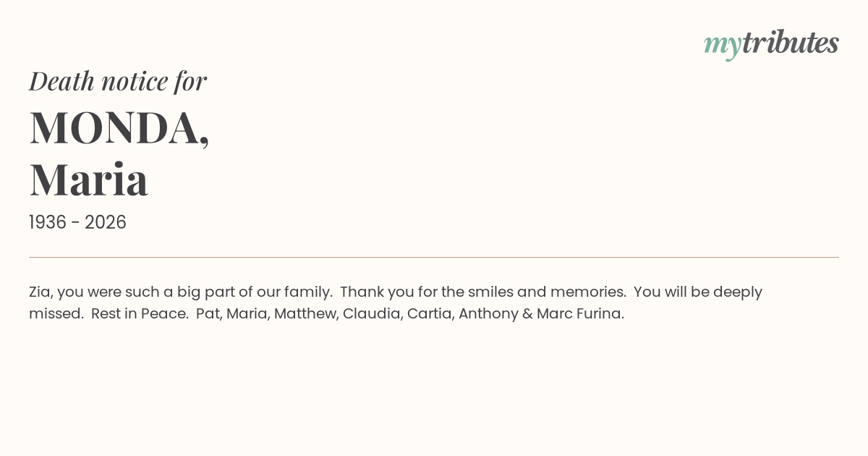
Task: Click the green "my" part of the logo
Action: coord(722,45)
